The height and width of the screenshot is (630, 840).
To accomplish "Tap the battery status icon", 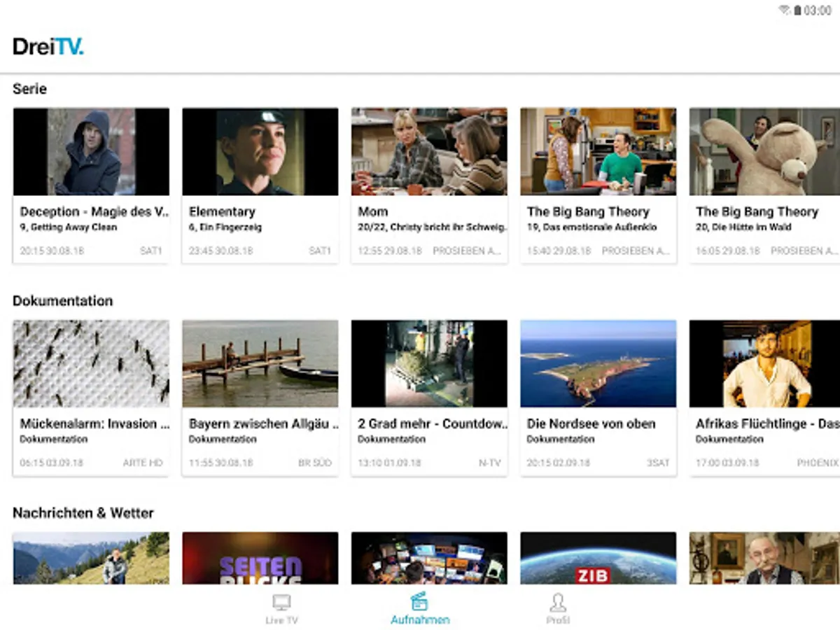I will (x=797, y=10).
